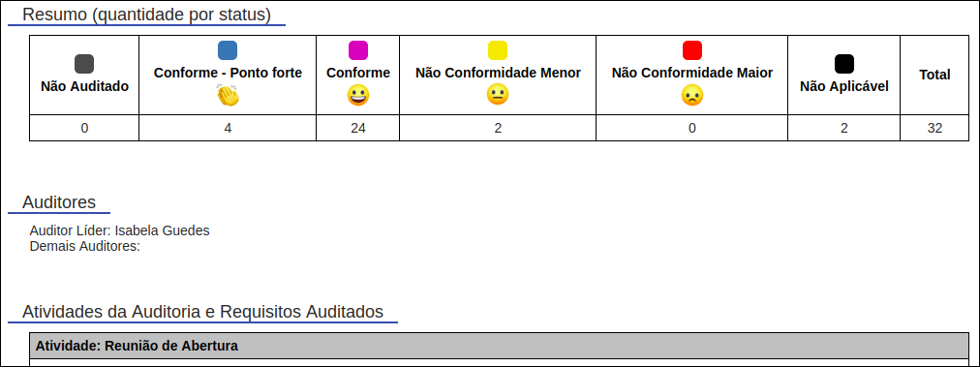Click the clapping hands emoji icon
This screenshot has width=980, height=367.
(229, 94)
